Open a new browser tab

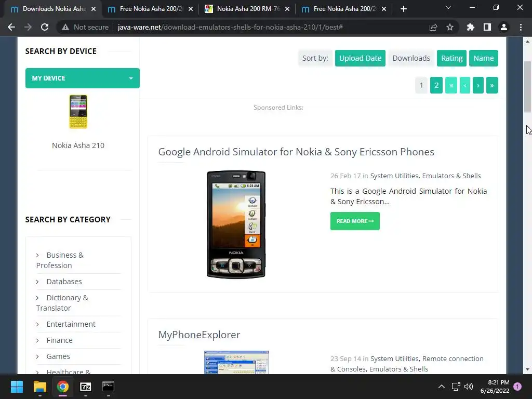pyautogui.click(x=403, y=9)
